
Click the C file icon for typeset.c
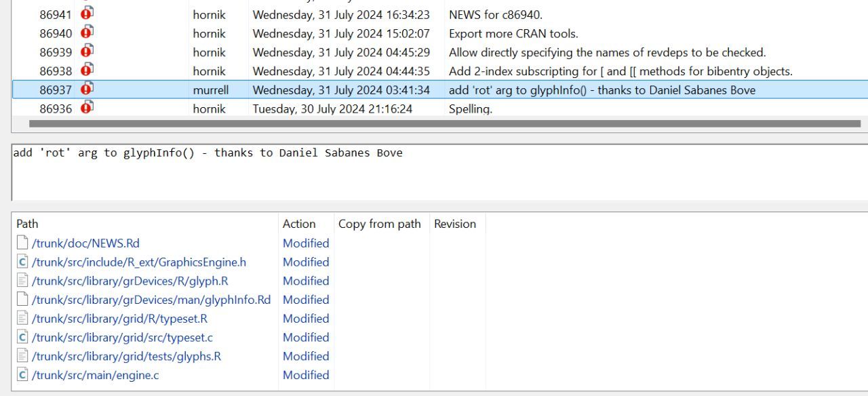click(22, 337)
